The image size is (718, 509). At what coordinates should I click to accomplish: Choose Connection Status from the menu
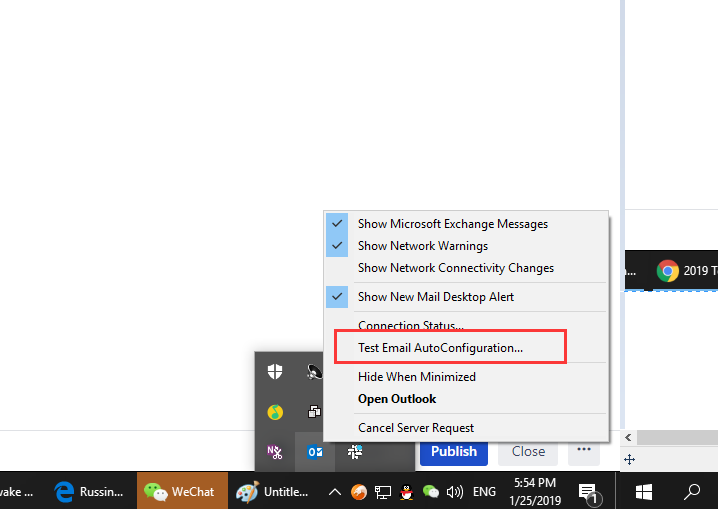[x=410, y=326]
